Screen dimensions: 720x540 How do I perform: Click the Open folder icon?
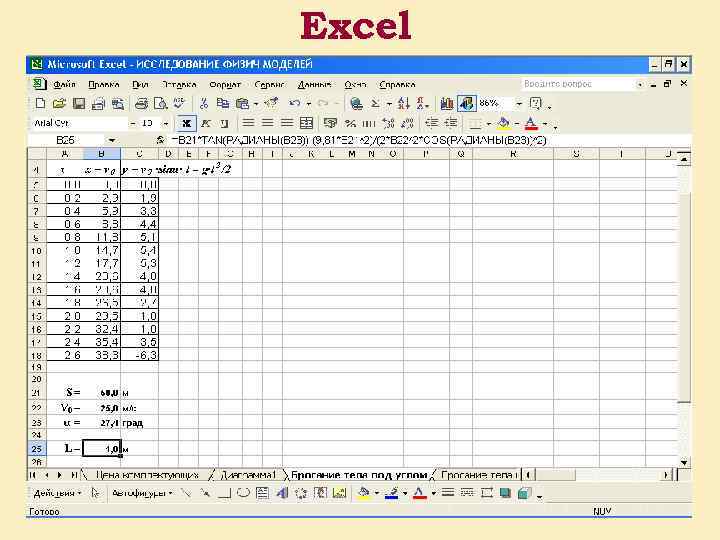coord(59,104)
